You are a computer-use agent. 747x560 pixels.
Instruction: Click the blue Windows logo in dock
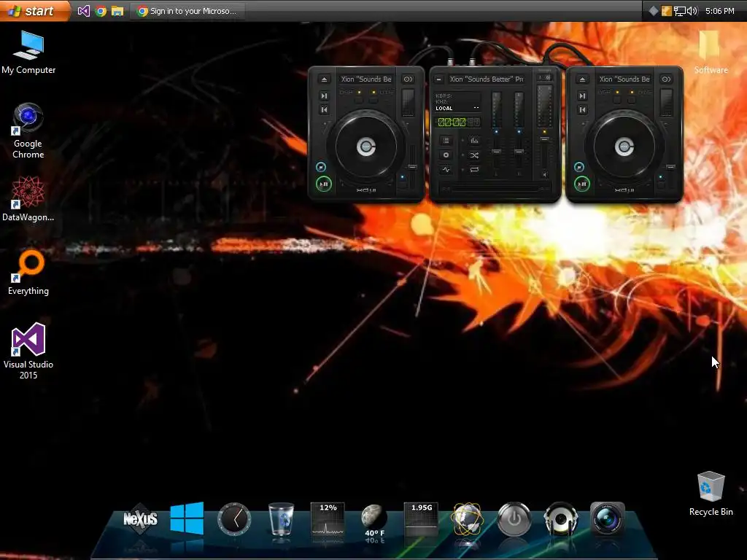tap(187, 518)
